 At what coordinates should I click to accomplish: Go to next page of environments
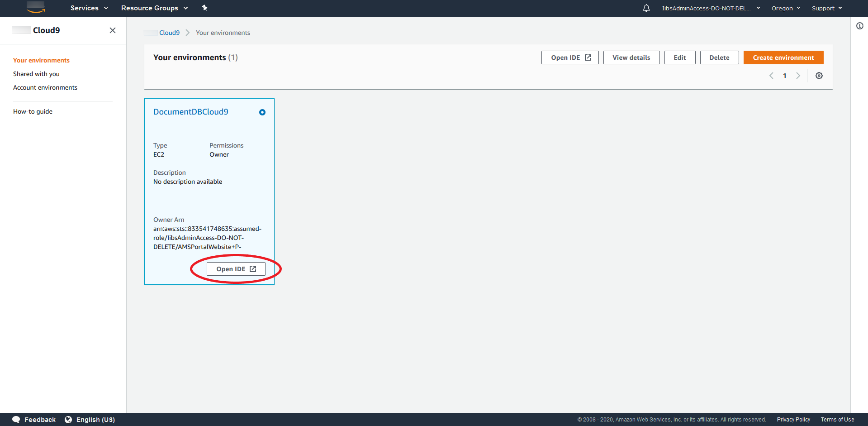pyautogui.click(x=798, y=76)
